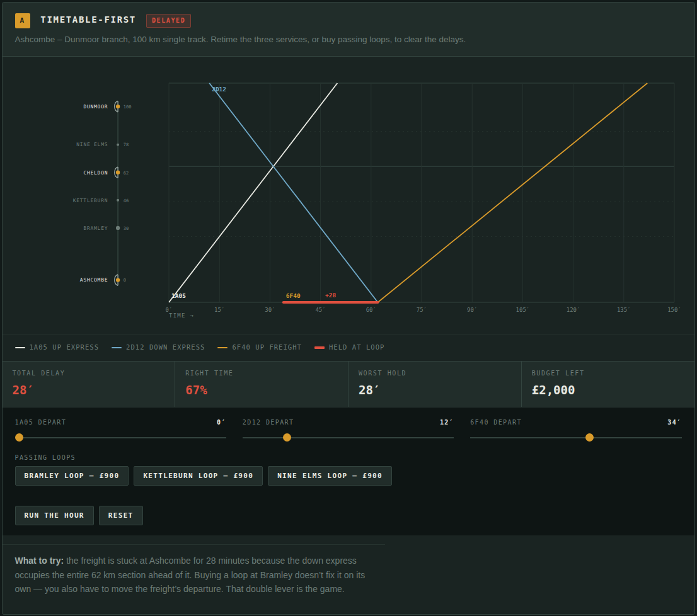Click the 6F40 label on chart
Screen dimensions: 697x616
click(293, 296)
